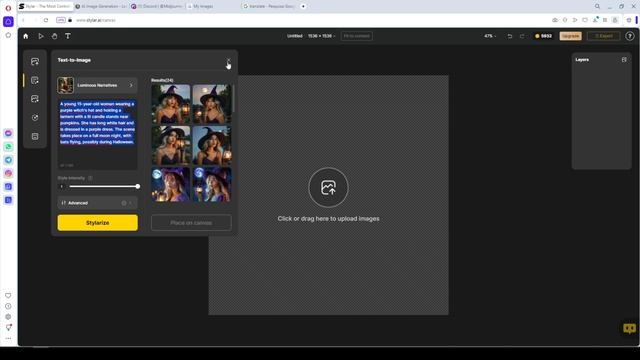The image size is (640, 360).
Task: Open the clock history icon in sidebar
Action: point(8,306)
